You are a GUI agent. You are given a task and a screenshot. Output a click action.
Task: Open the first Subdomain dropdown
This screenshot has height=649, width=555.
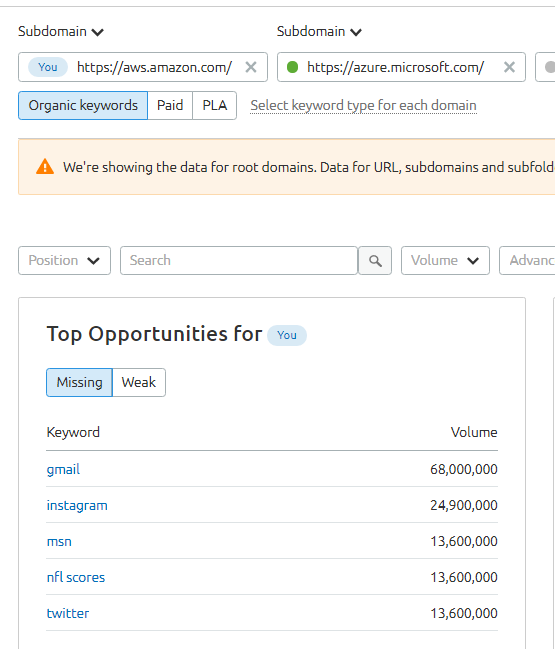[x=61, y=31]
